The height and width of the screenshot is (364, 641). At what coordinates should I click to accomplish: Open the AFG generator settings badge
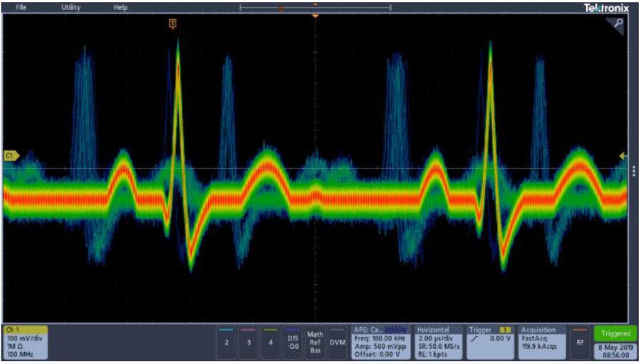(381, 341)
